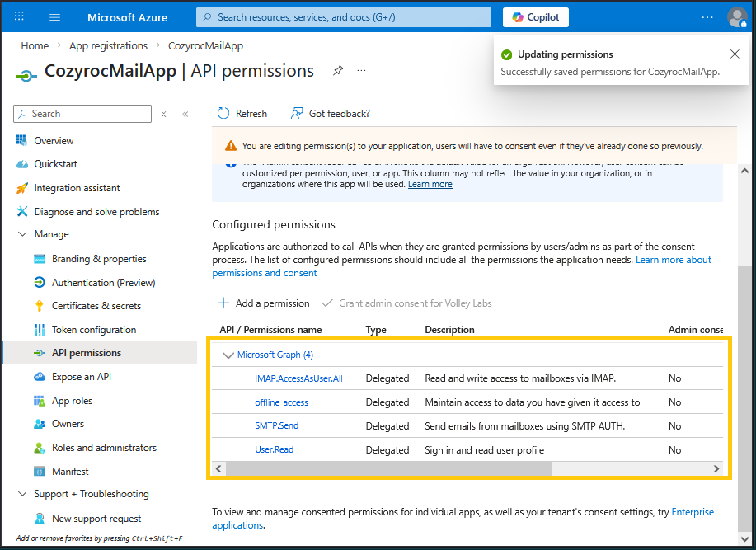756x550 pixels.
Task: Collapse the Manage section in sidebar
Action: [22, 234]
